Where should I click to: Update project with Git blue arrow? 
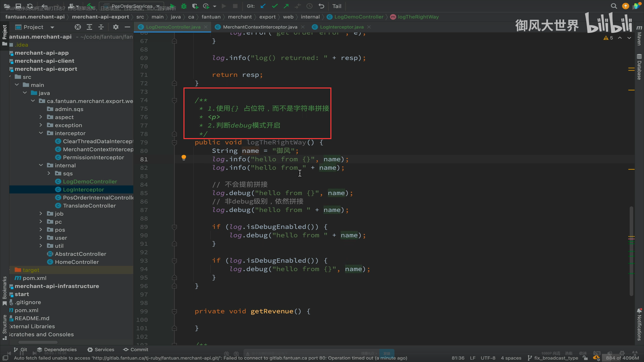click(x=263, y=6)
